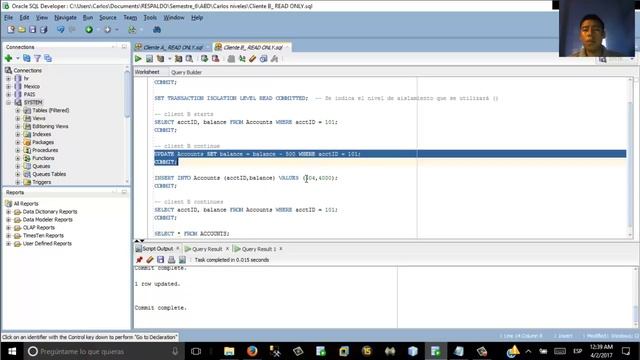The width and height of the screenshot is (640, 360).
Task: Add new connection with green plus icon
Action: pos(8,58)
